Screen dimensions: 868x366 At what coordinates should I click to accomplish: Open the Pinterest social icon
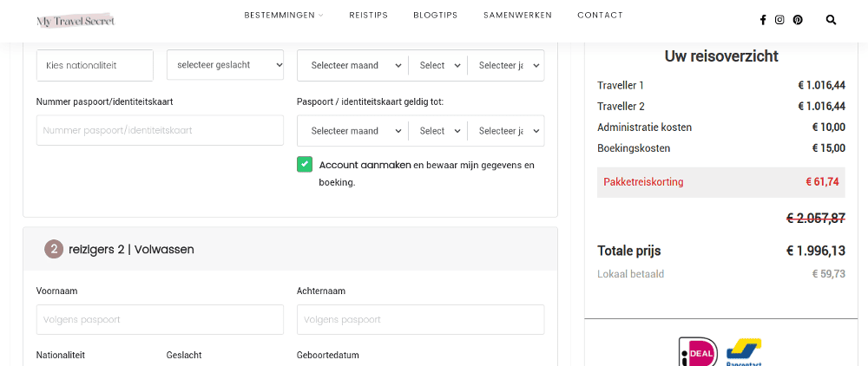click(x=797, y=20)
